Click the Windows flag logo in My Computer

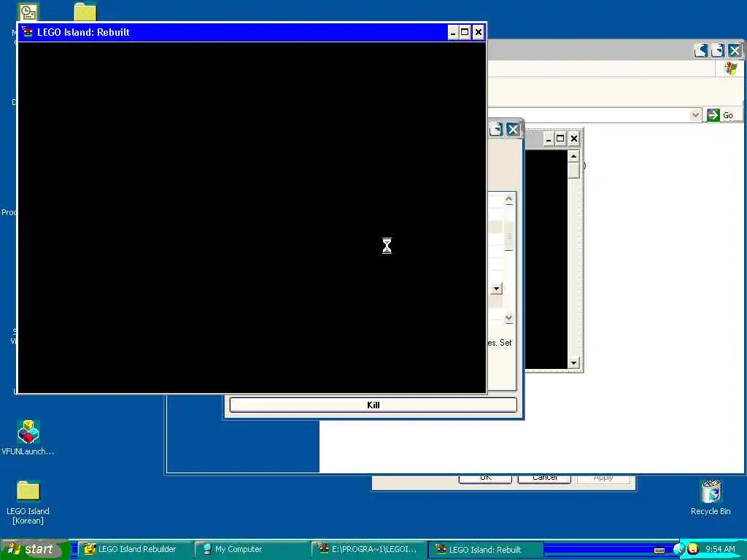pyautogui.click(x=731, y=68)
